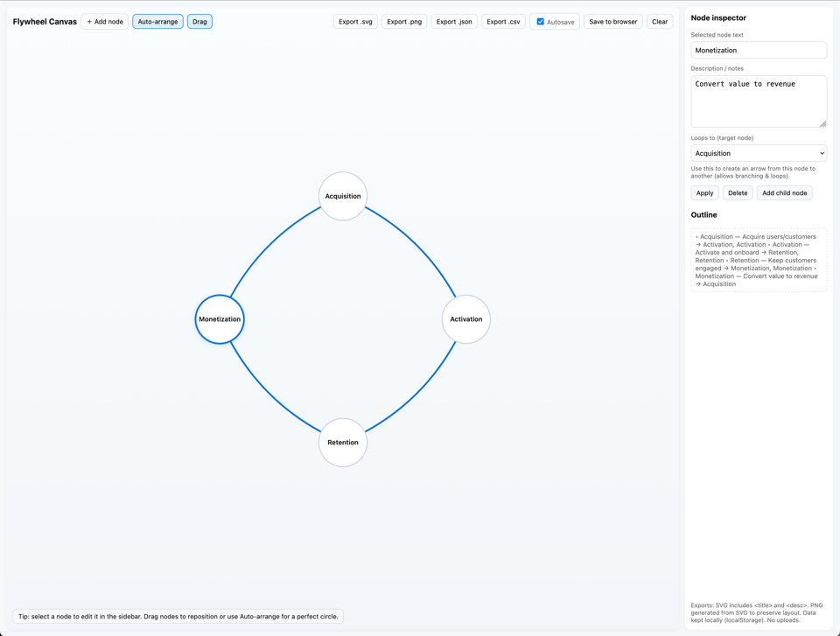The width and height of the screenshot is (840, 636).
Task: Select the Retention node on the canvas
Action: pos(342,443)
